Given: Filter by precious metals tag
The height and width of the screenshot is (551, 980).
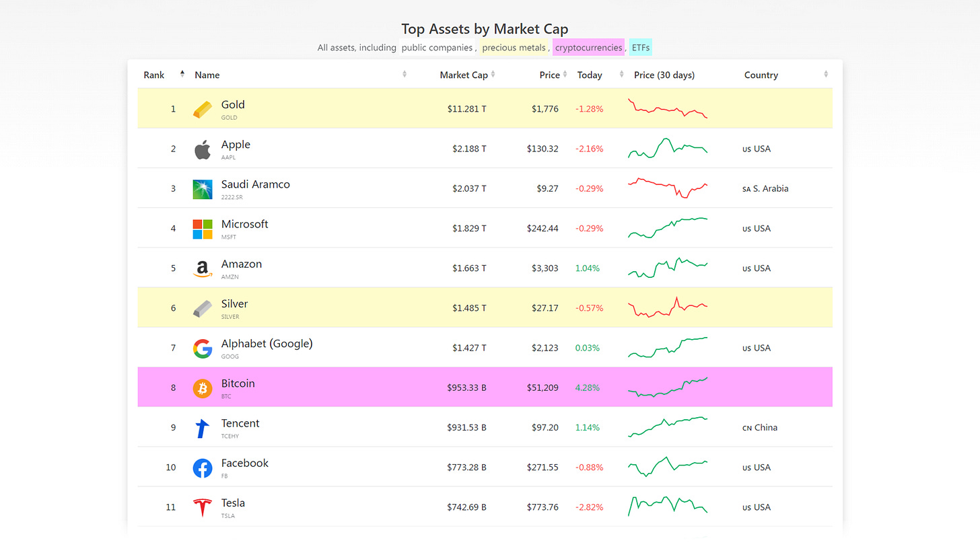Looking at the screenshot, I should click(x=514, y=48).
